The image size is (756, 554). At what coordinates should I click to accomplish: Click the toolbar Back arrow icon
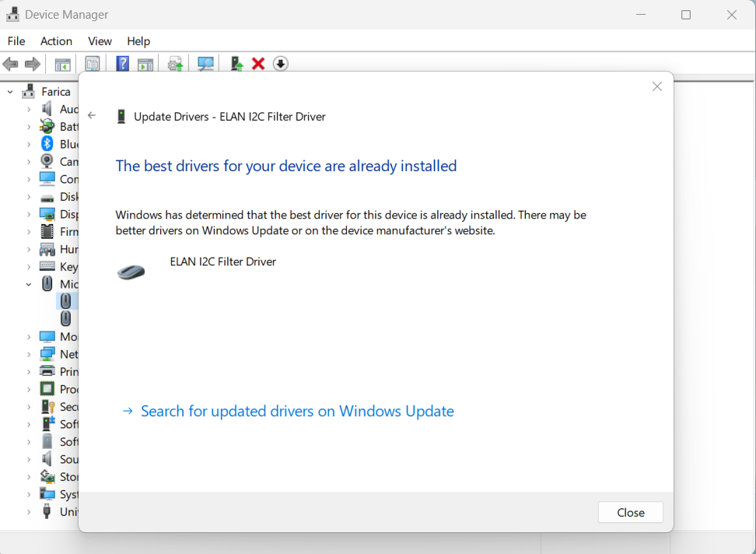pyautogui.click(x=11, y=64)
